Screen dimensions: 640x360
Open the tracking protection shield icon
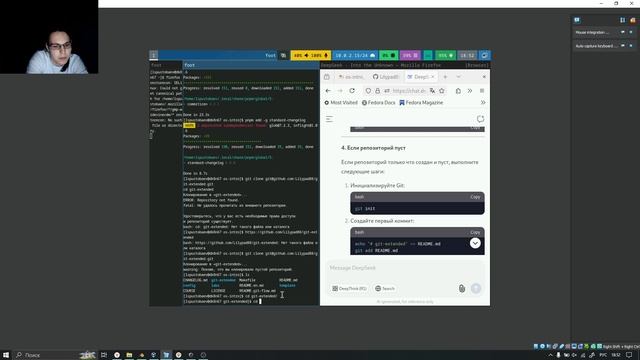pyautogui.click(x=368, y=91)
